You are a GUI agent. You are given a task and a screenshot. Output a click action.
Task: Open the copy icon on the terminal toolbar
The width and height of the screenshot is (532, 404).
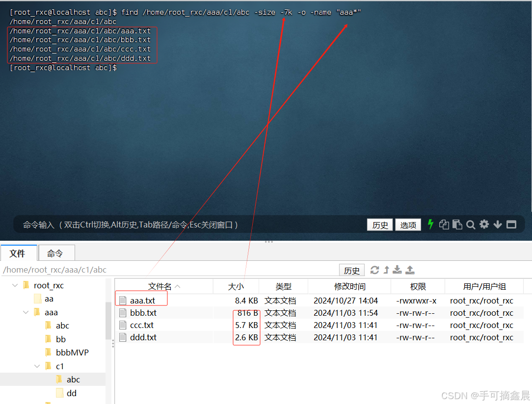(x=444, y=224)
